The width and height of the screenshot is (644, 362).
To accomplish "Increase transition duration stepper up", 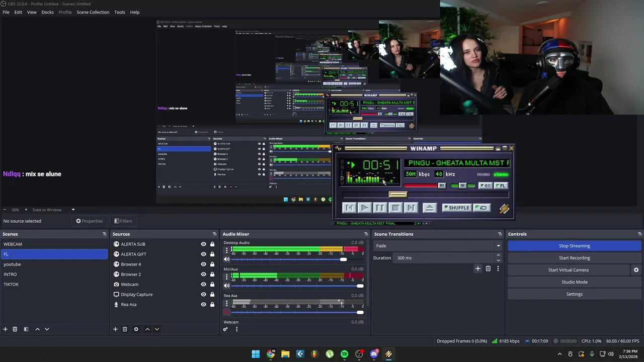I will pyautogui.click(x=498, y=255).
